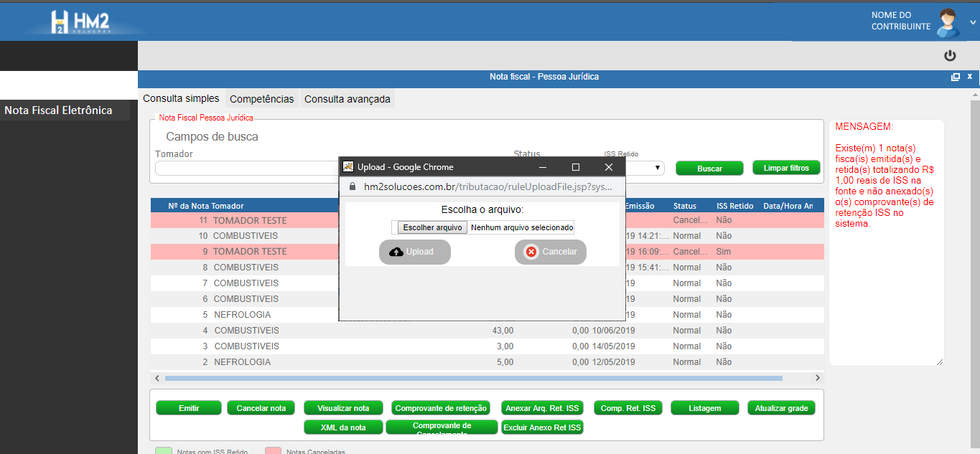Click the restore panel icon in Nota fiscal header
This screenshot has width=980, height=454.
click(955, 77)
